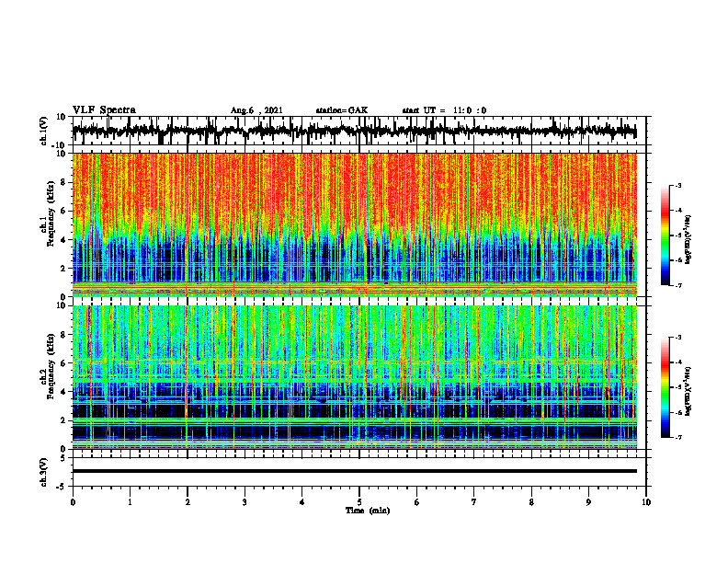Click the "6" kHz tick on ch.2 frequency axis
Viewport: 728px width, 563px height.
point(63,363)
